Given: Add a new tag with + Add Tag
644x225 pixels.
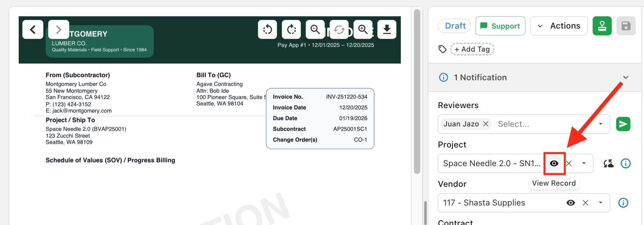Looking at the screenshot, I should 472,49.
